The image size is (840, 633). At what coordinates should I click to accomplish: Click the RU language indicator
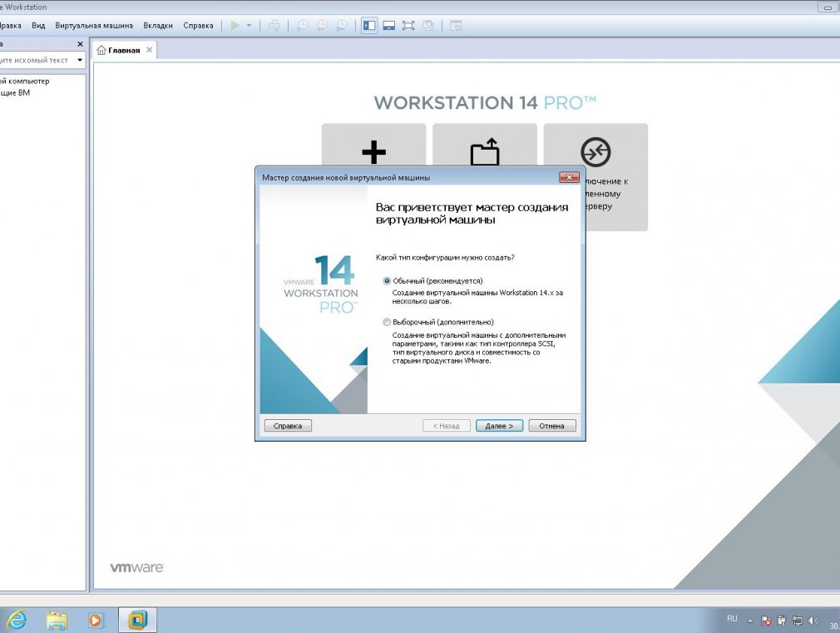pyautogui.click(x=732, y=619)
